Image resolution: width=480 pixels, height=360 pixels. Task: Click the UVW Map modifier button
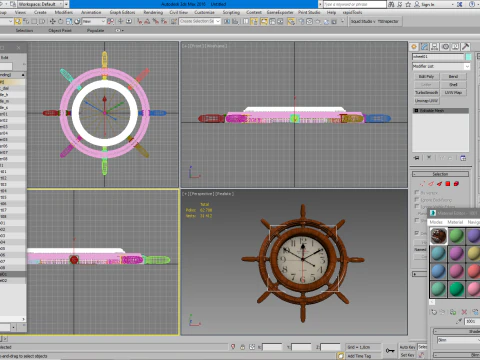point(453,93)
